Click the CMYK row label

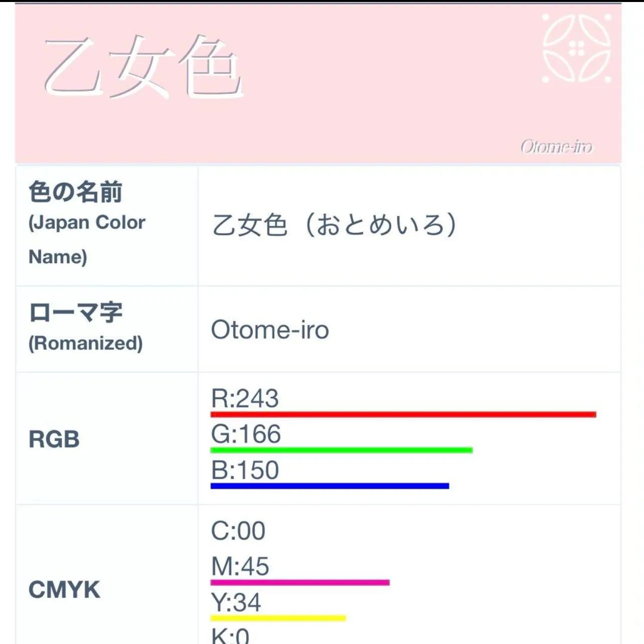click(64, 590)
